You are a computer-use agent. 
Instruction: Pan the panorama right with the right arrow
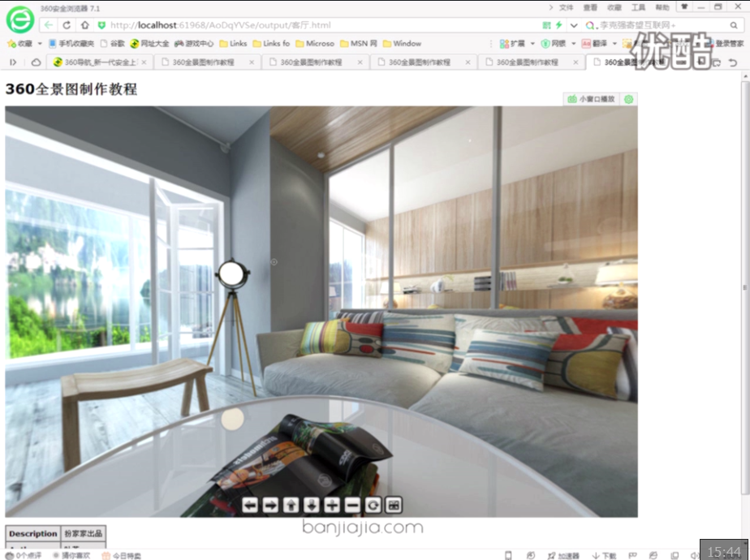[270, 505]
